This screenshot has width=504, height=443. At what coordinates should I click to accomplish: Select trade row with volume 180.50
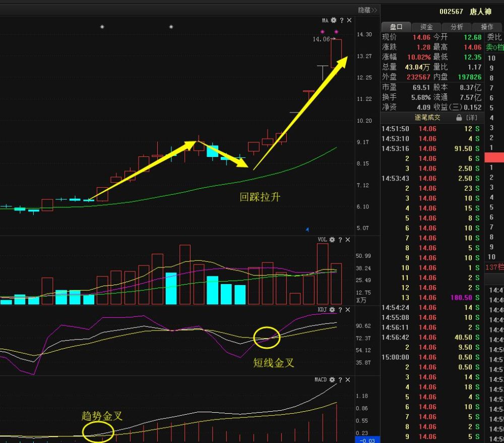click(x=431, y=298)
